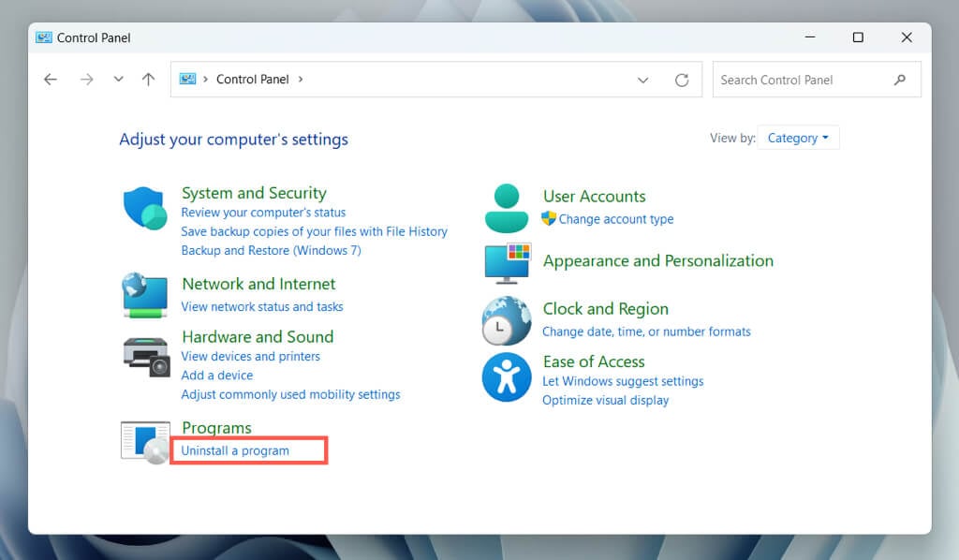The image size is (959, 560).
Task: Click the Hardware and Sound printer icon
Action: (x=145, y=356)
